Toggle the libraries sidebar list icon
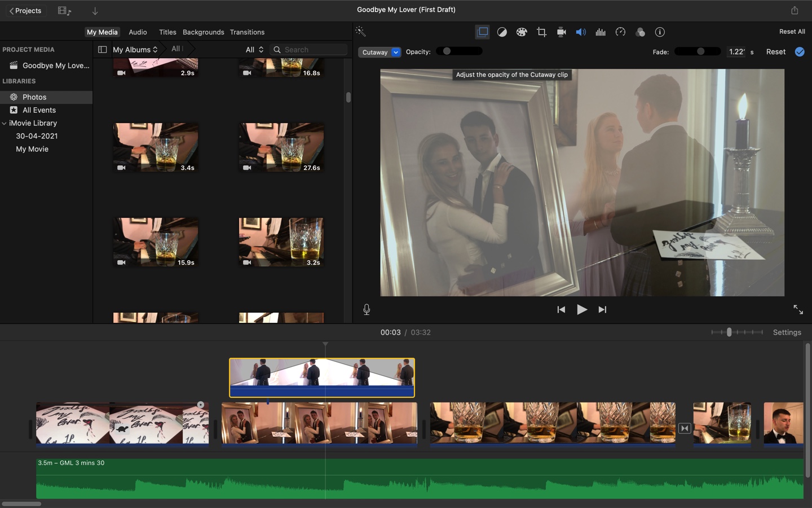812x508 pixels. click(102, 50)
